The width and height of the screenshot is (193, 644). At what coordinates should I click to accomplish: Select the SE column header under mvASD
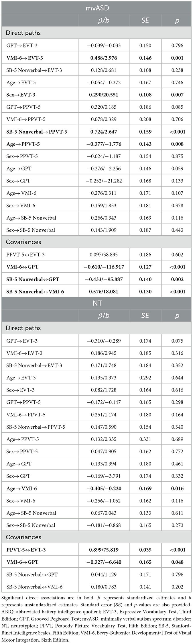tap(145, 21)
